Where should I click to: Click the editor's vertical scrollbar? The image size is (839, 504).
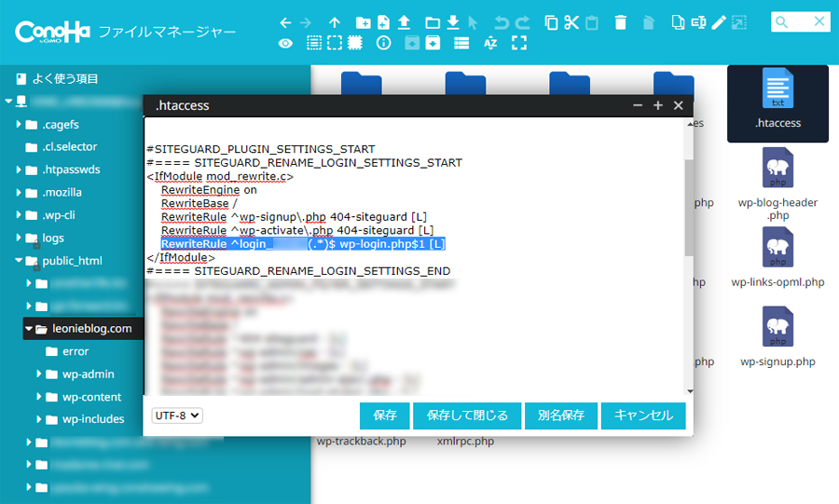(690, 208)
